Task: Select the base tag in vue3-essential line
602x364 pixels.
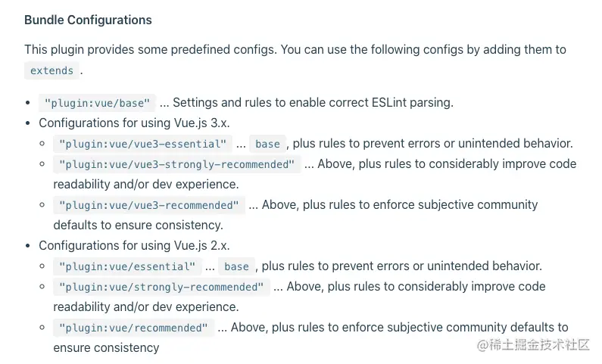Action: [x=267, y=144]
